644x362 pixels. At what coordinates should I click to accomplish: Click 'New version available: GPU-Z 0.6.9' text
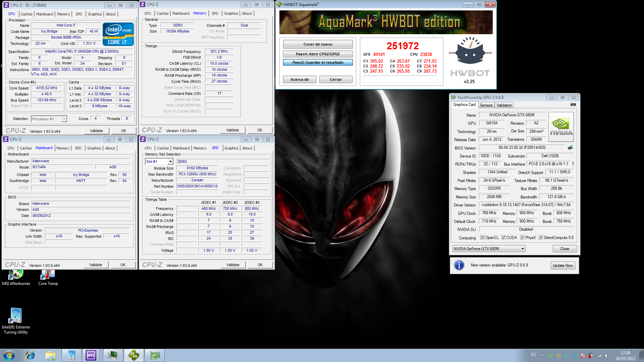(499, 265)
